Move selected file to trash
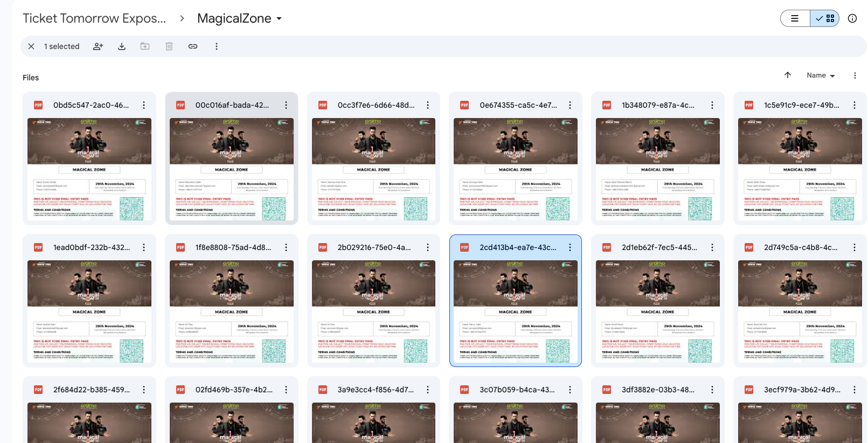Viewport: 868px width, 443px height. tap(169, 46)
